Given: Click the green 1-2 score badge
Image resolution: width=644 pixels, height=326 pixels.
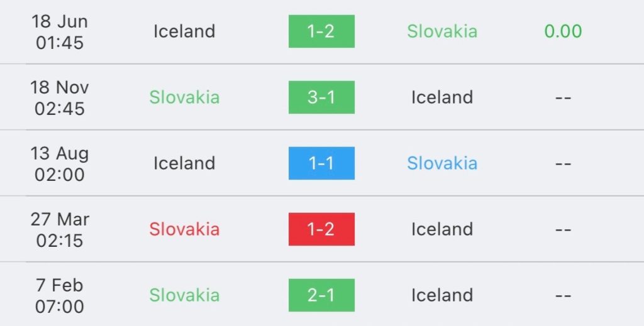Looking at the screenshot, I should tap(321, 31).
